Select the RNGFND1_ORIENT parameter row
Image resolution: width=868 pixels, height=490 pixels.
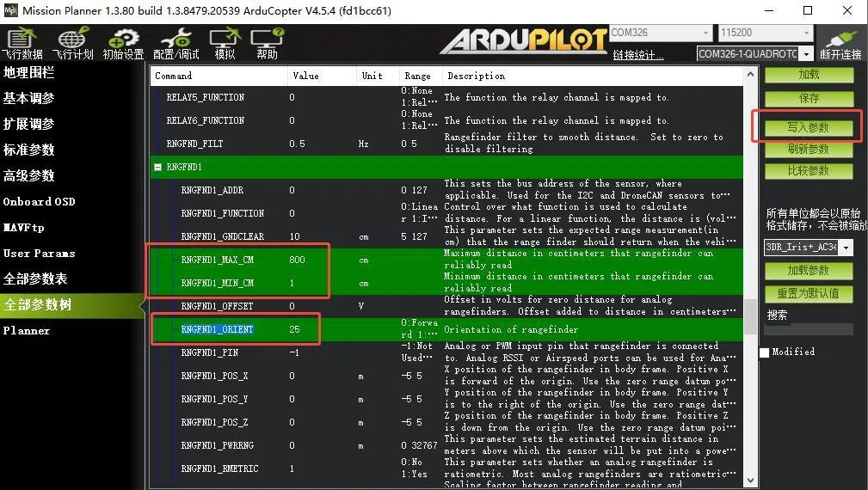(x=448, y=329)
